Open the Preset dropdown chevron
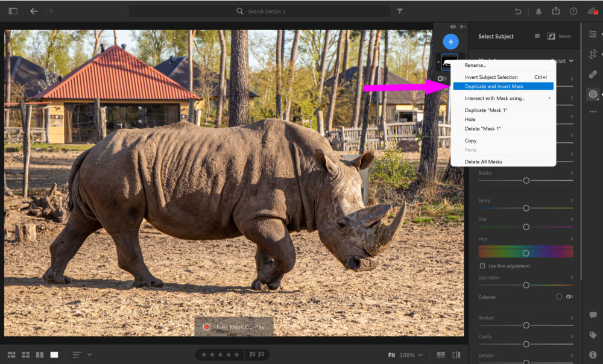This screenshot has height=364, width=603. (x=571, y=61)
